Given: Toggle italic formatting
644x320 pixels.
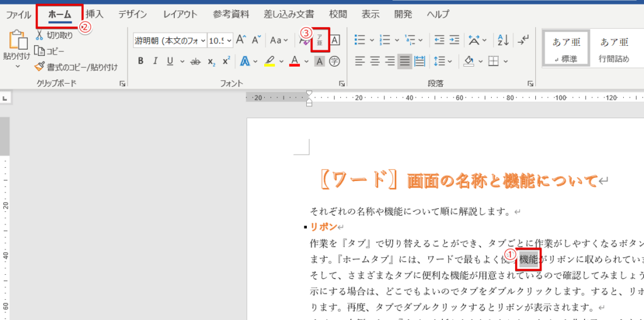Looking at the screenshot, I should coord(155,61).
